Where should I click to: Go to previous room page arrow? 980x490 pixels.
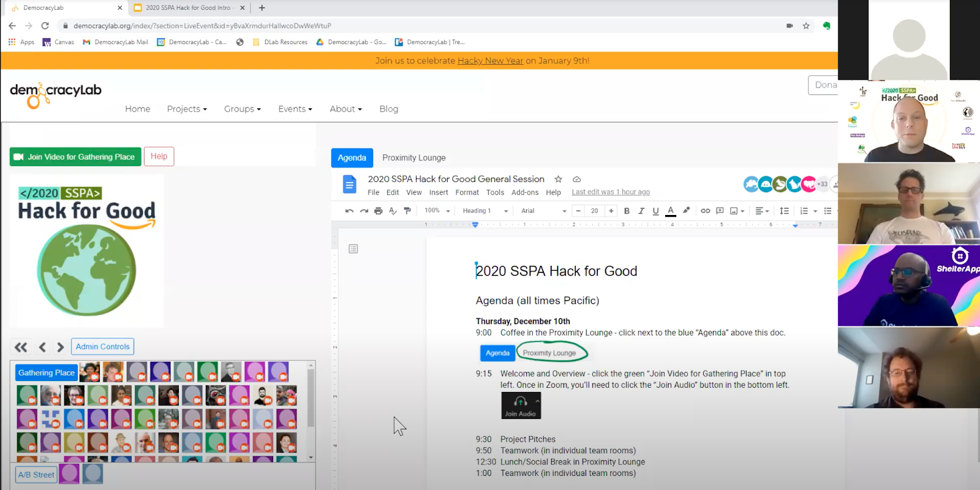tap(42, 347)
